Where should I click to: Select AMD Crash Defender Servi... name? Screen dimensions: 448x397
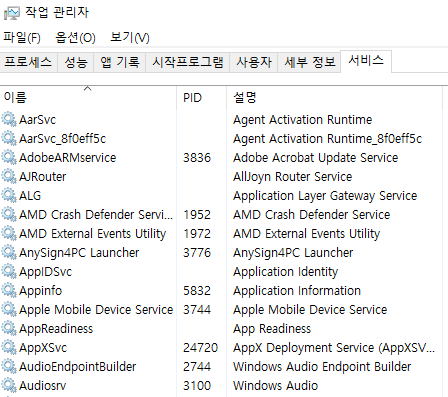point(96,214)
